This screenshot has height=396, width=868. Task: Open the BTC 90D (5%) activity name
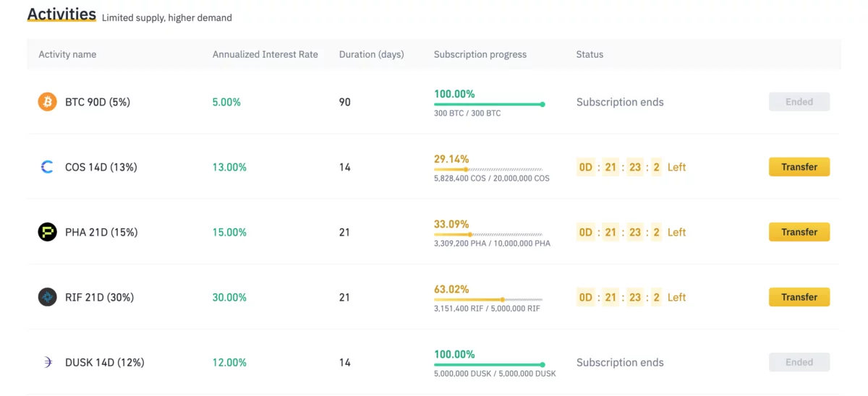[x=97, y=102]
